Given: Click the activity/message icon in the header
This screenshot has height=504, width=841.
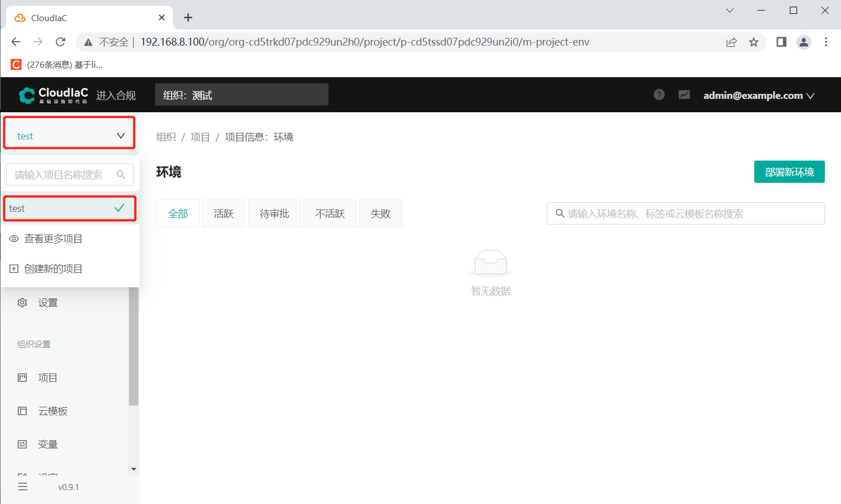Looking at the screenshot, I should pos(684,94).
